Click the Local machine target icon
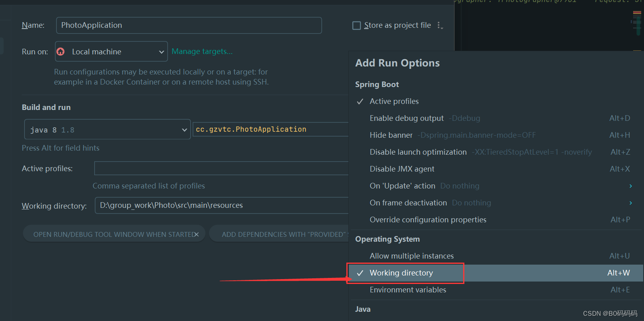The image size is (644, 321). (61, 52)
